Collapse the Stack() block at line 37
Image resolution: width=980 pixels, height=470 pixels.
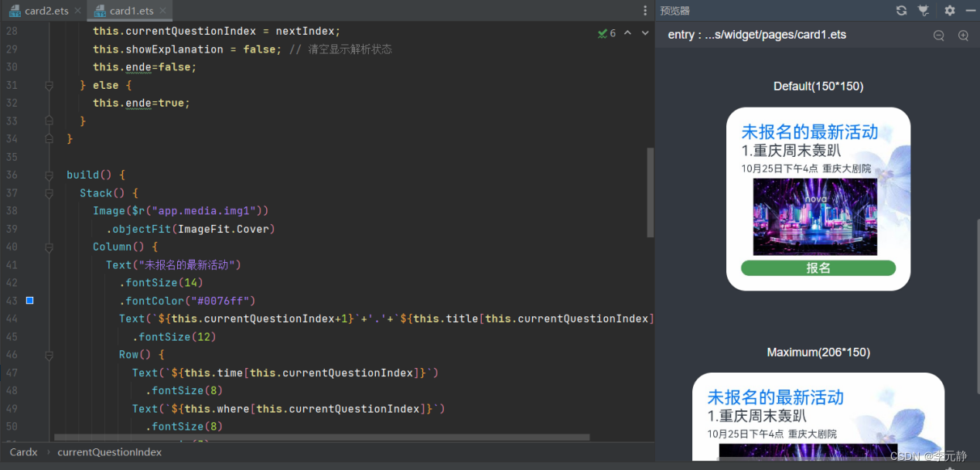coord(50,193)
